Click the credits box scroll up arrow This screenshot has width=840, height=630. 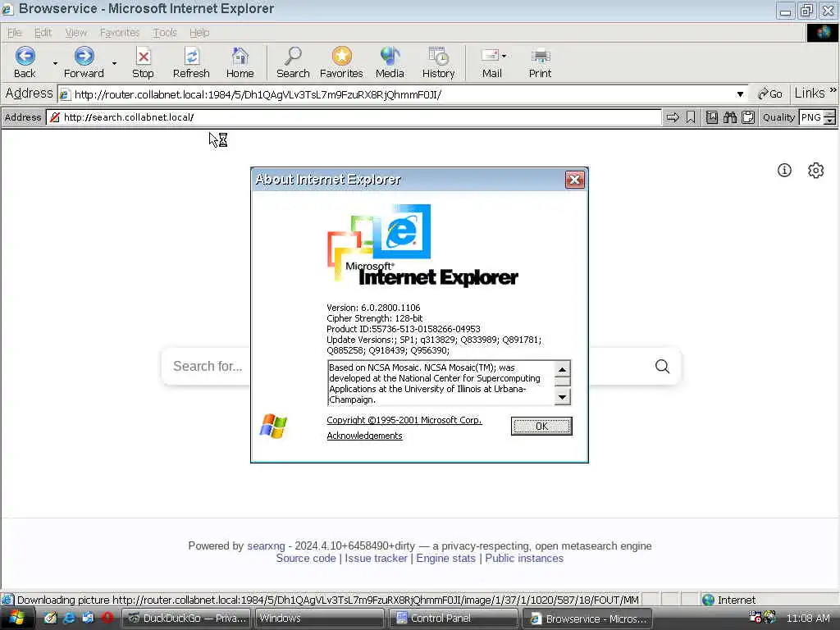coord(562,369)
